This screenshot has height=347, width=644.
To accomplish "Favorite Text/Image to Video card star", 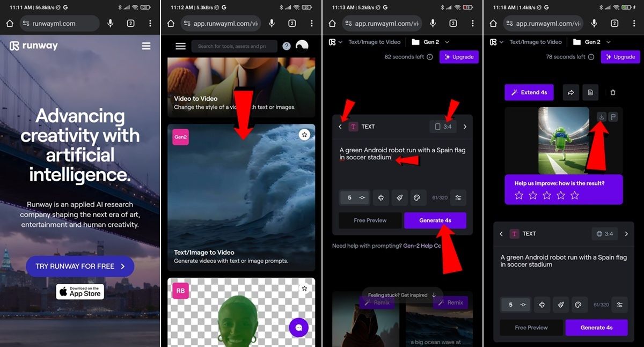I will pyautogui.click(x=304, y=135).
